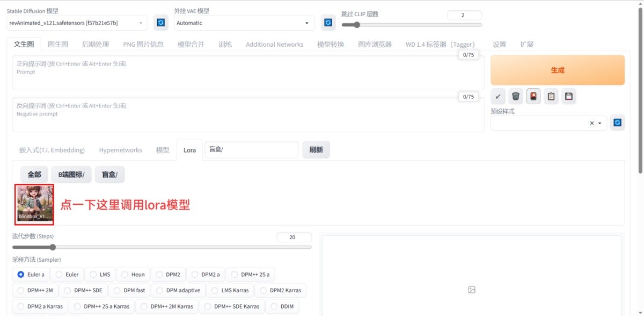Click the trash icon to clear prompts
Viewport: 644px width, 316px height.
pyautogui.click(x=515, y=96)
